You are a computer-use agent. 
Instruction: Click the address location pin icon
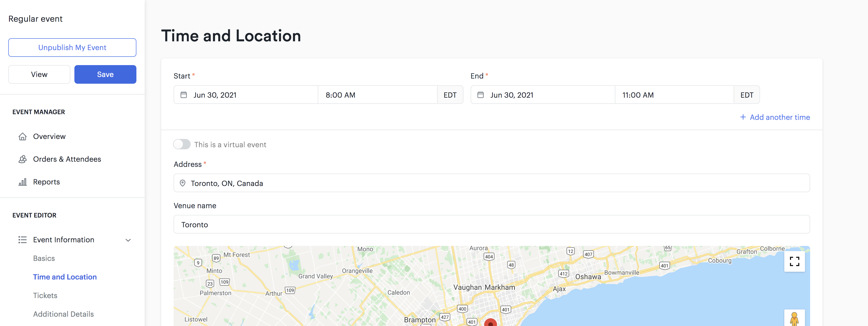(183, 183)
